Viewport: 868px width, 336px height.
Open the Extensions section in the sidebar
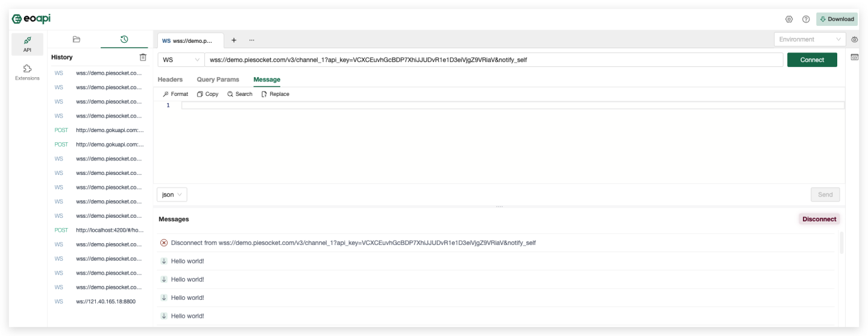click(27, 73)
